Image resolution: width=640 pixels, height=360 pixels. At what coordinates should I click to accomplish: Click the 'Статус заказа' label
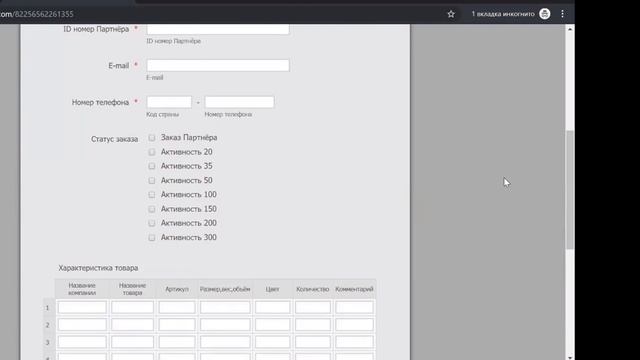click(115, 139)
